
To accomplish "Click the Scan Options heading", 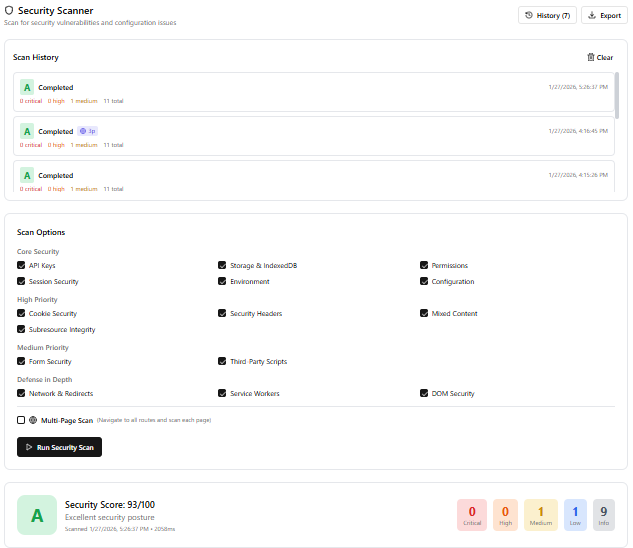I will click(41, 232).
